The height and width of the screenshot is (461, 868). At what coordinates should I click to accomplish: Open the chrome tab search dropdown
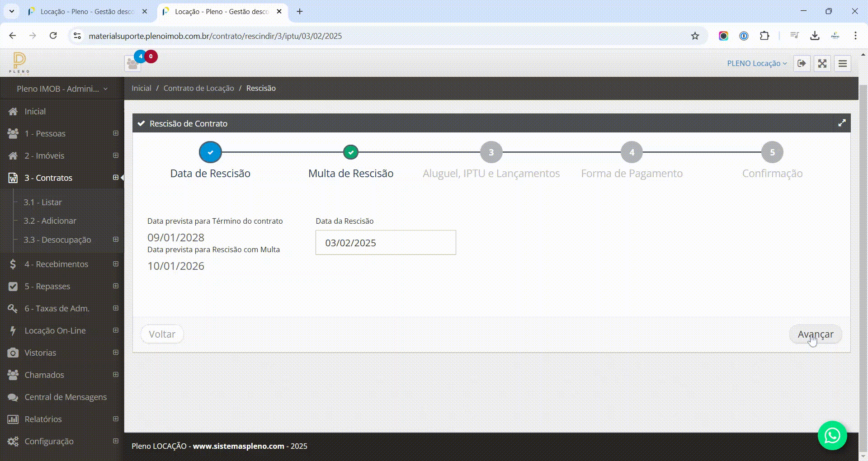point(12,11)
